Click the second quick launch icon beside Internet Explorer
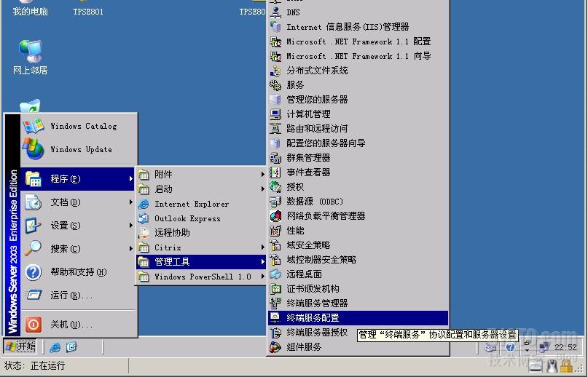The height and width of the screenshot is (377, 588). [71, 347]
